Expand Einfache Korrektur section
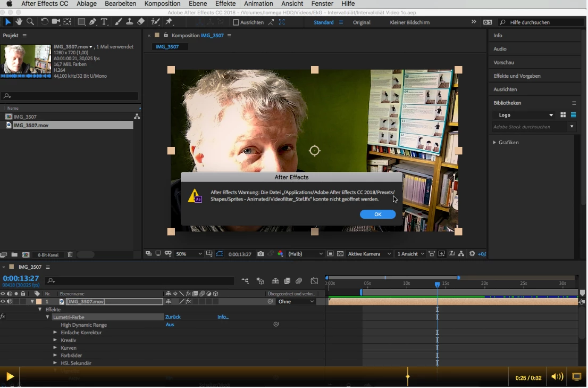 (x=55, y=333)
